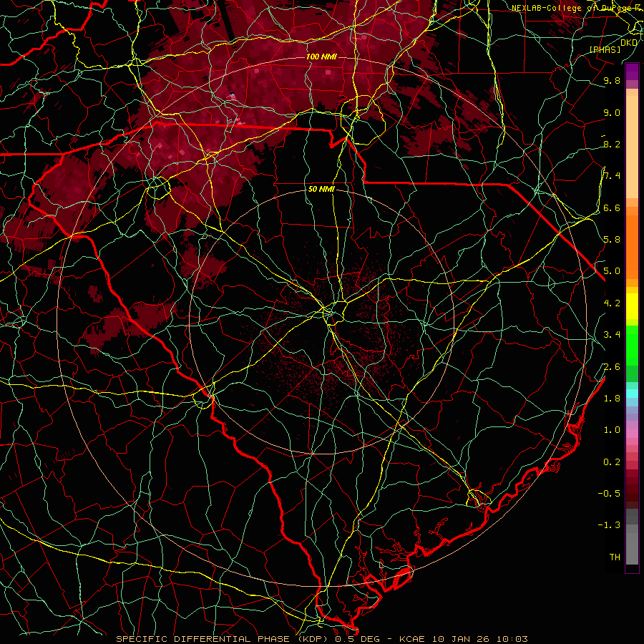The height and width of the screenshot is (644, 644).
Task: Click the -1.3 legend value
Action: (x=609, y=525)
